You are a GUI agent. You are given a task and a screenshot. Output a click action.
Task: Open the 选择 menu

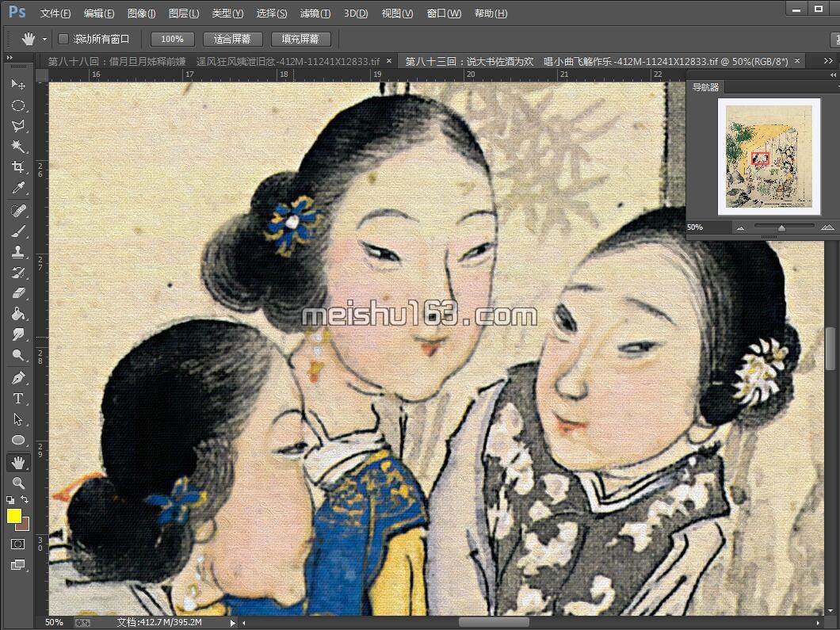click(x=271, y=13)
